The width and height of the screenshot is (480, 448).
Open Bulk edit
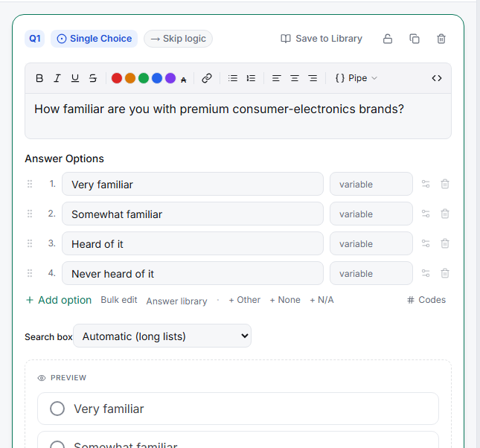click(x=119, y=300)
